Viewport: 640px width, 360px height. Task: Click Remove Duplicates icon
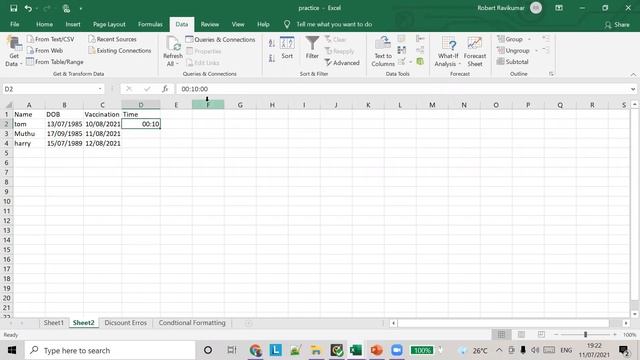pyautogui.click(x=402, y=50)
